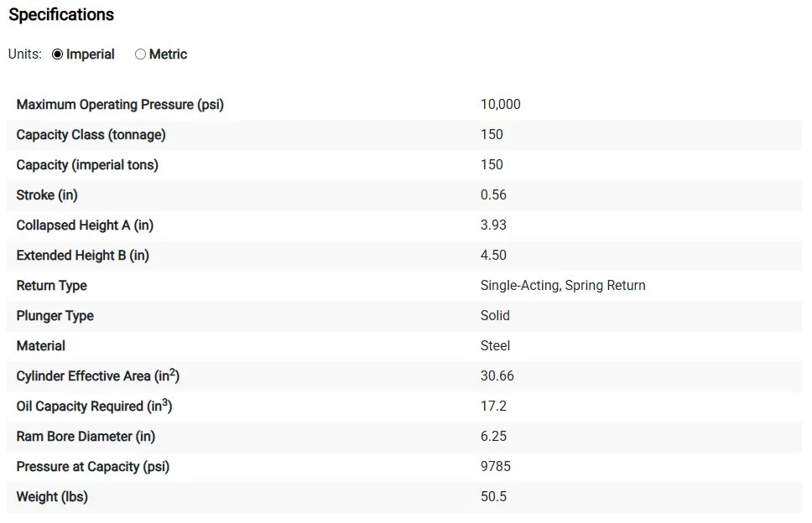Click the 0.56 stroke value
812x523 pixels.
(493, 195)
